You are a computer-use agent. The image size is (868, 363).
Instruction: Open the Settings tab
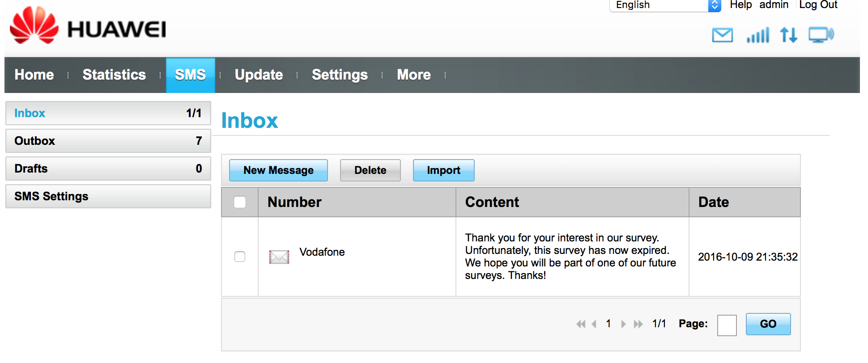pos(340,75)
